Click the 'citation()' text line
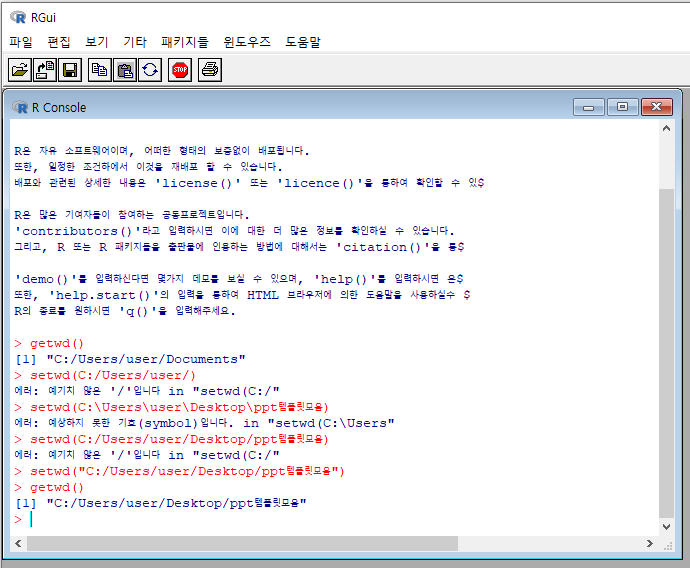 [x=239, y=247]
